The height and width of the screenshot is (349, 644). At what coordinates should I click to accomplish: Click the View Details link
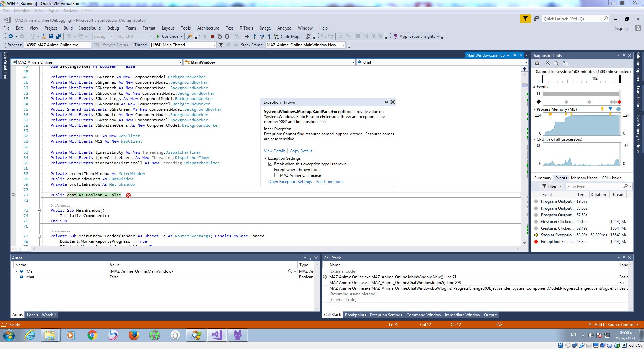coord(275,151)
